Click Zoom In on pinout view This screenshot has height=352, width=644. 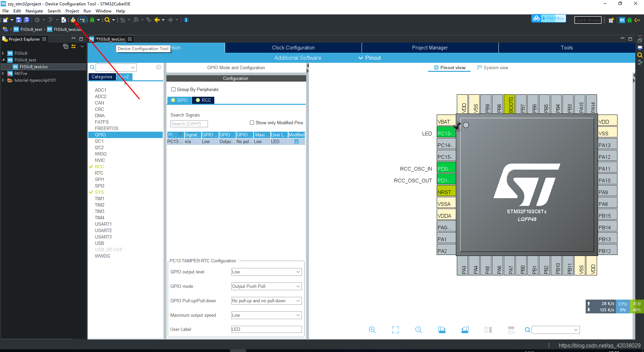tap(372, 330)
